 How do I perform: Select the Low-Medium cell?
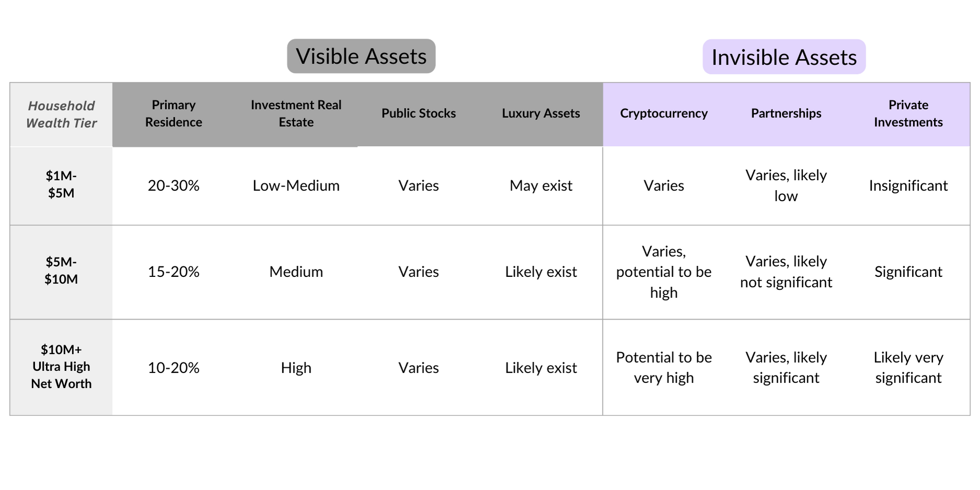(x=296, y=185)
